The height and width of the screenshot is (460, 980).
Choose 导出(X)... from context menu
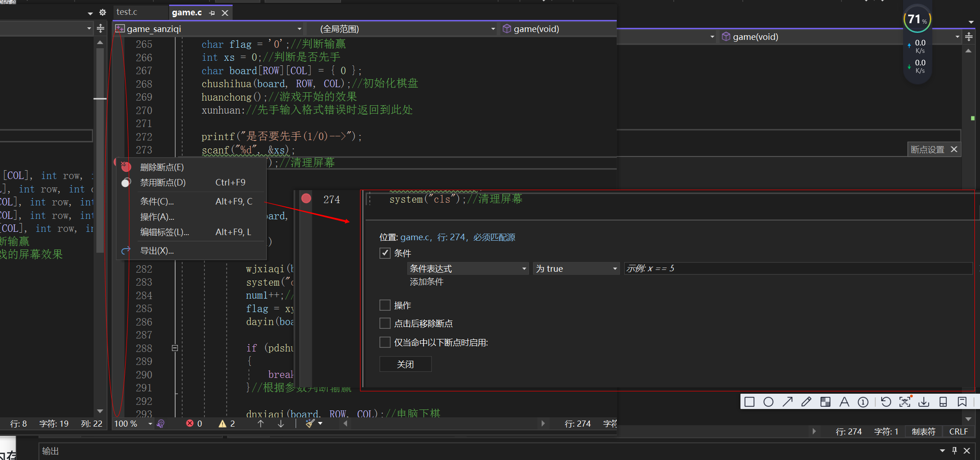(192, 250)
